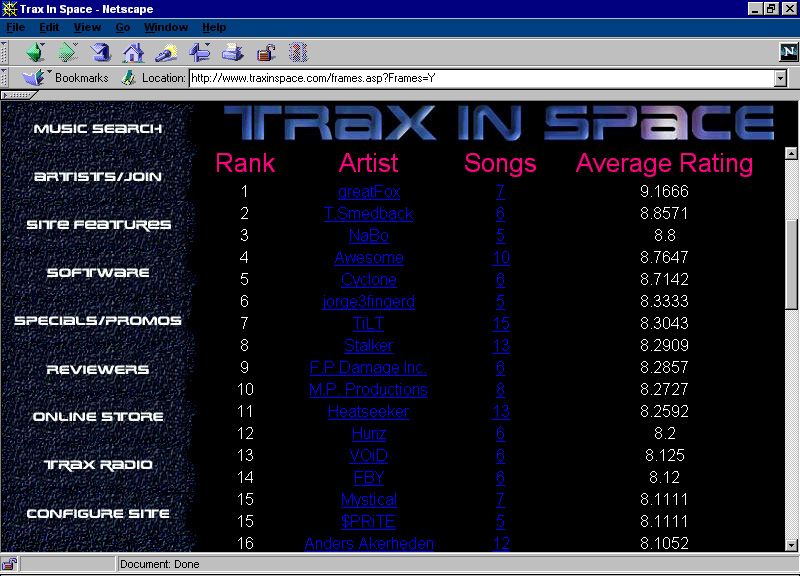The width and height of the screenshot is (800, 576).
Task: Open the Security padlock toolbar icon
Action: 265,52
